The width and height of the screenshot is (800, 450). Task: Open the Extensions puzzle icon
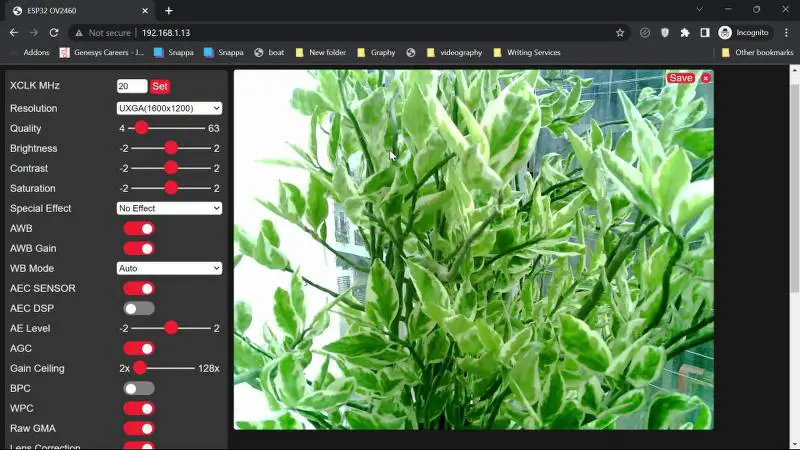click(x=685, y=33)
